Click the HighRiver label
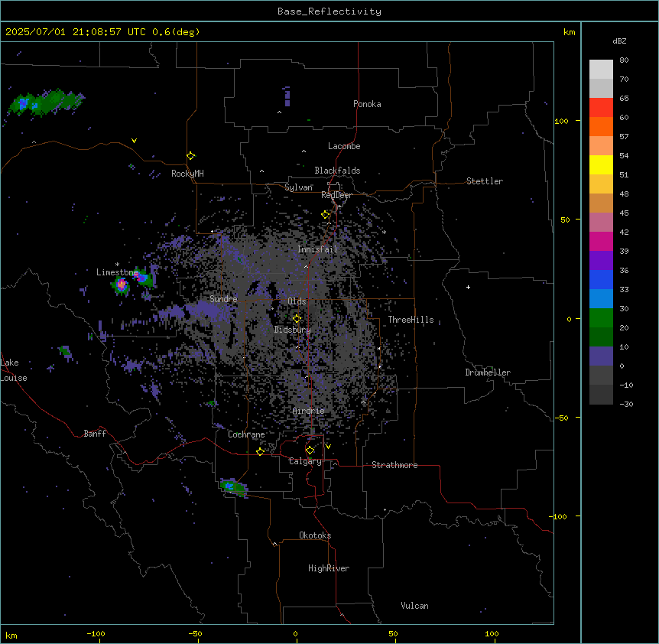659x644 pixels. (329, 568)
